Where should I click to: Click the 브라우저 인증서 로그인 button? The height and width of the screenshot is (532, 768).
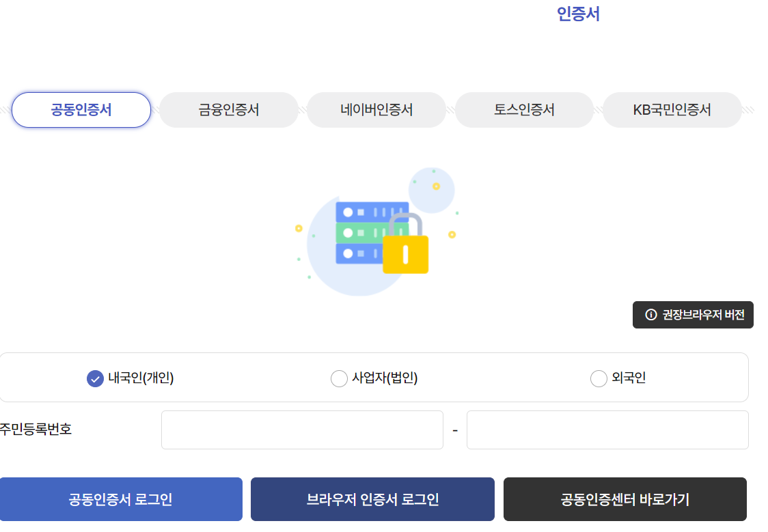372,499
